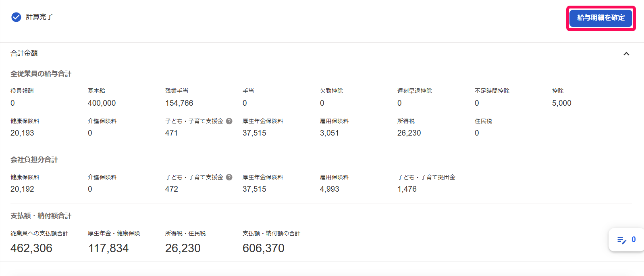The height and width of the screenshot is (276, 644).
Task: Click the blue 計算完了 checkmark icon
Action: tap(16, 17)
